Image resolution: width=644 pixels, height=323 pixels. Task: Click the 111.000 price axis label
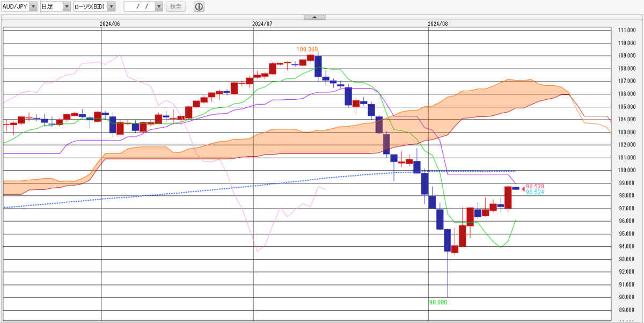pyautogui.click(x=627, y=30)
